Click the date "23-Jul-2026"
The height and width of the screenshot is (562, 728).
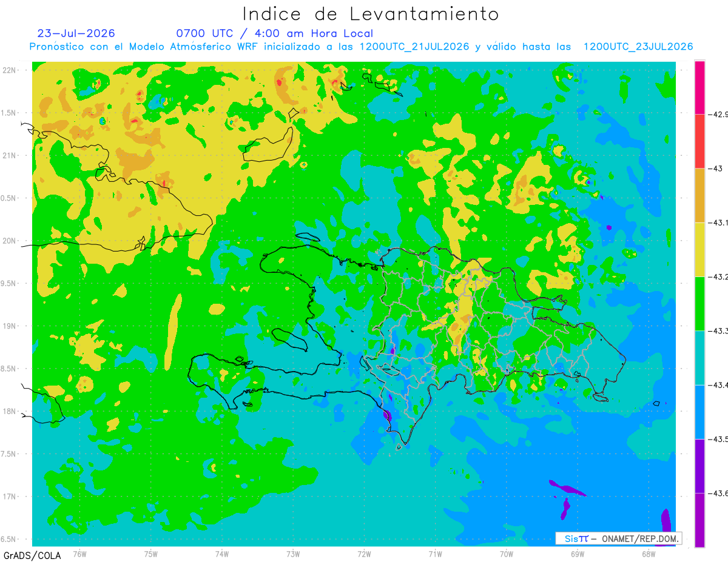76,33
